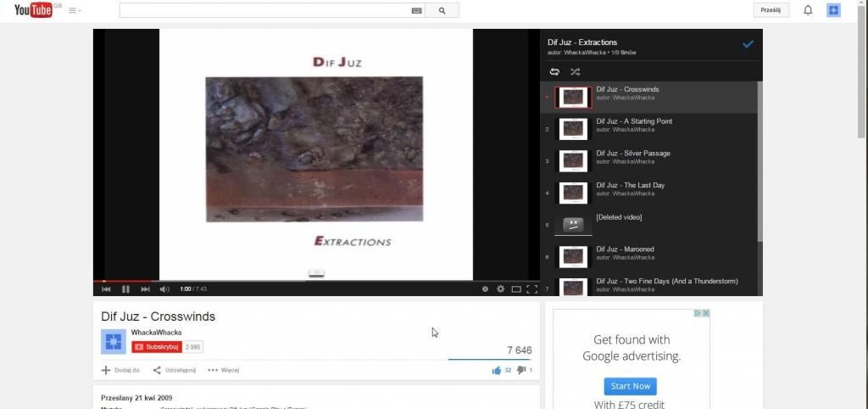Click thumbnail of Silver Passage
Screen dimensions: 868x409
(573, 161)
